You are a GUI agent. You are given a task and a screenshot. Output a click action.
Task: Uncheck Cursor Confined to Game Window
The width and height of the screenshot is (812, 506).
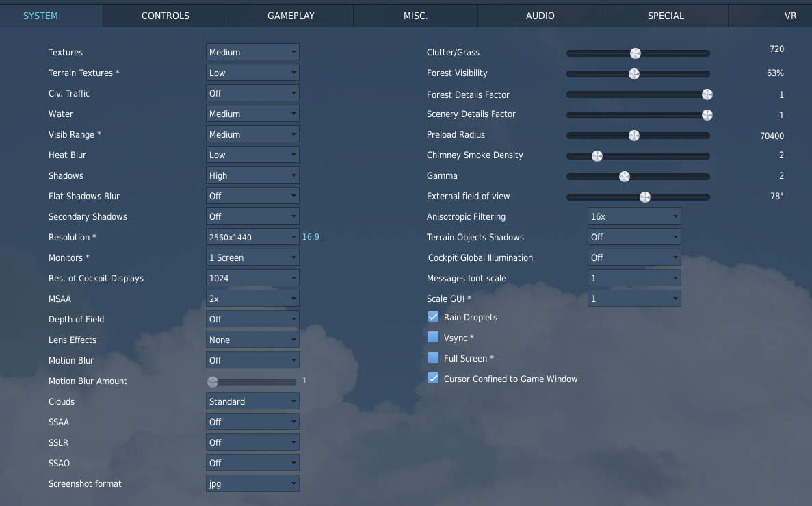(433, 378)
